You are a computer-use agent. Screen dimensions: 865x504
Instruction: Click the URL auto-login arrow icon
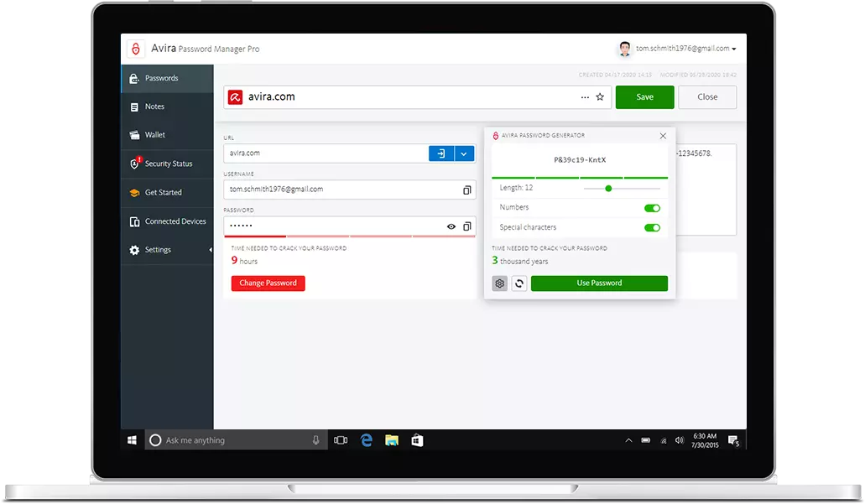pos(441,153)
